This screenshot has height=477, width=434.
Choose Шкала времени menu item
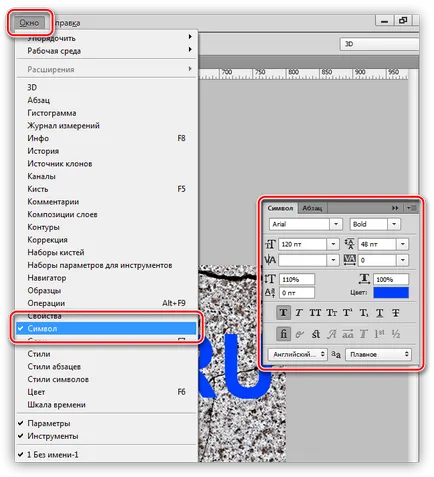coord(106,405)
